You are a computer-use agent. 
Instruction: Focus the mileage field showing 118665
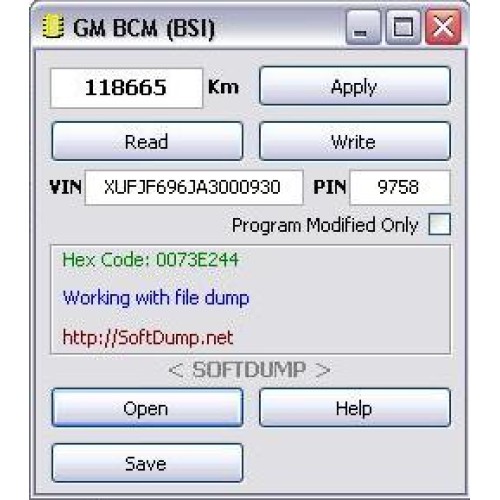click(126, 88)
